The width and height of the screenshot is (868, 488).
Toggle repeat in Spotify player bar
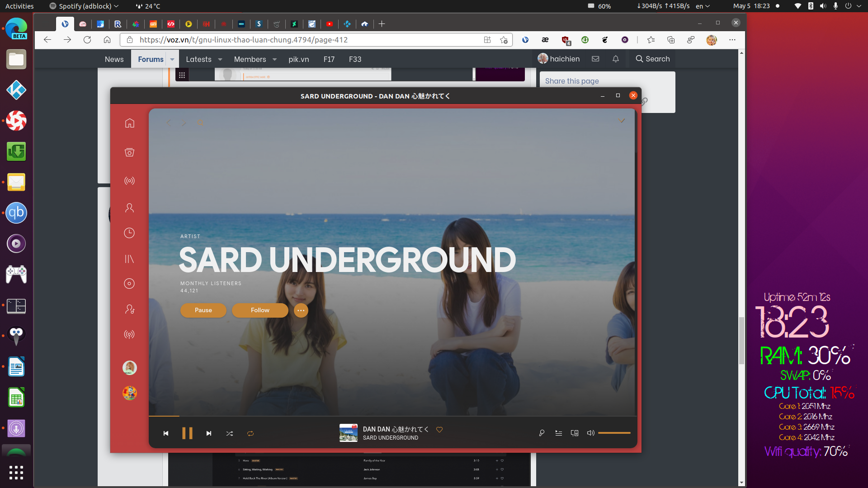250,433
